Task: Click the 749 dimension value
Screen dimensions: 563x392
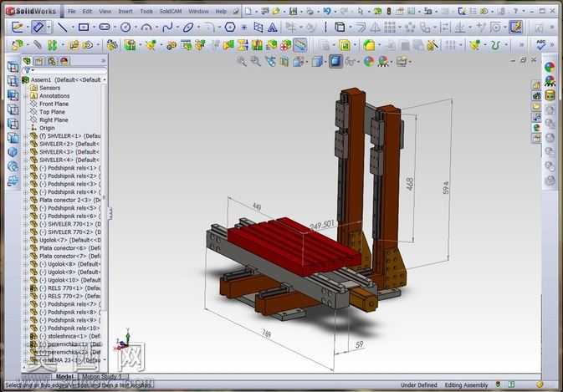Action: (266, 333)
